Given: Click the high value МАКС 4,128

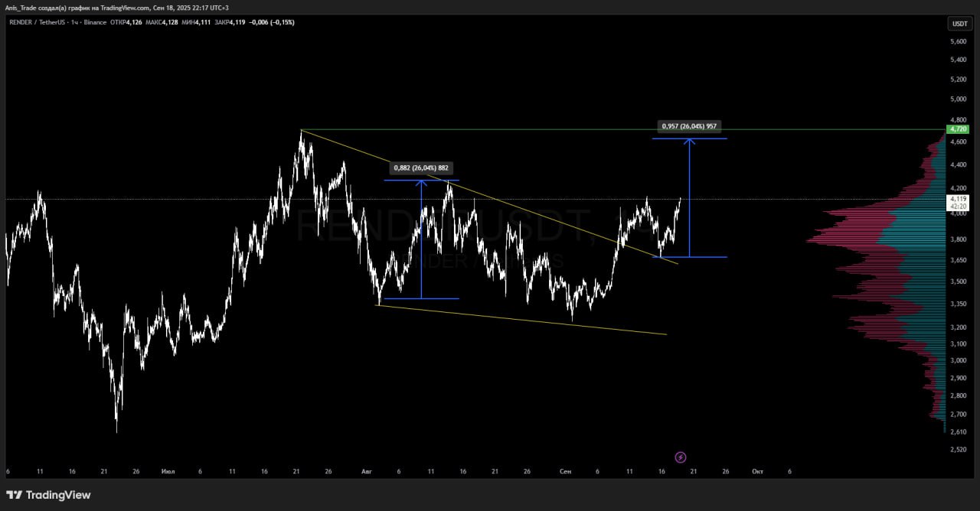Looking at the screenshot, I should [161, 22].
